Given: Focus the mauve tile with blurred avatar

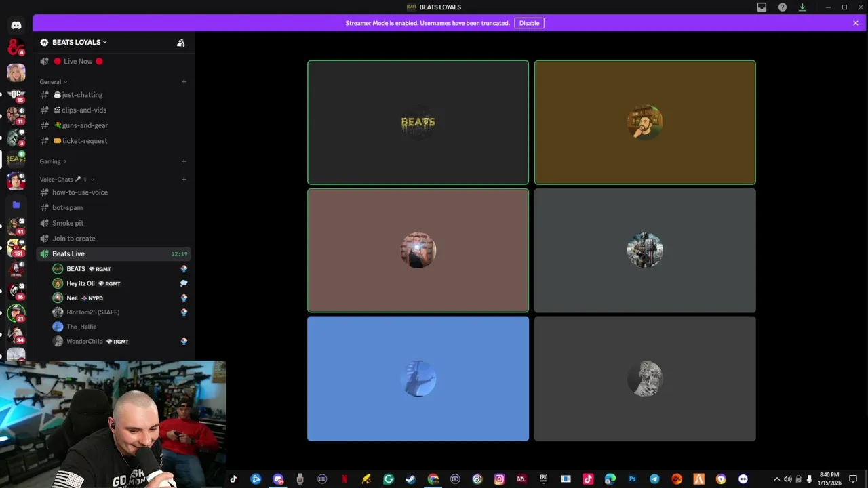Looking at the screenshot, I should point(418,251).
